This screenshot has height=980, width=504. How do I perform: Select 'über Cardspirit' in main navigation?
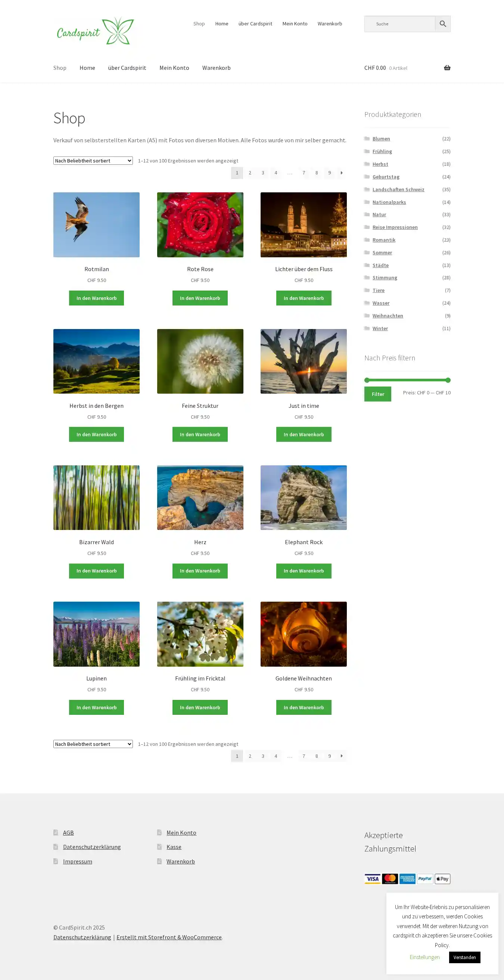(x=127, y=68)
